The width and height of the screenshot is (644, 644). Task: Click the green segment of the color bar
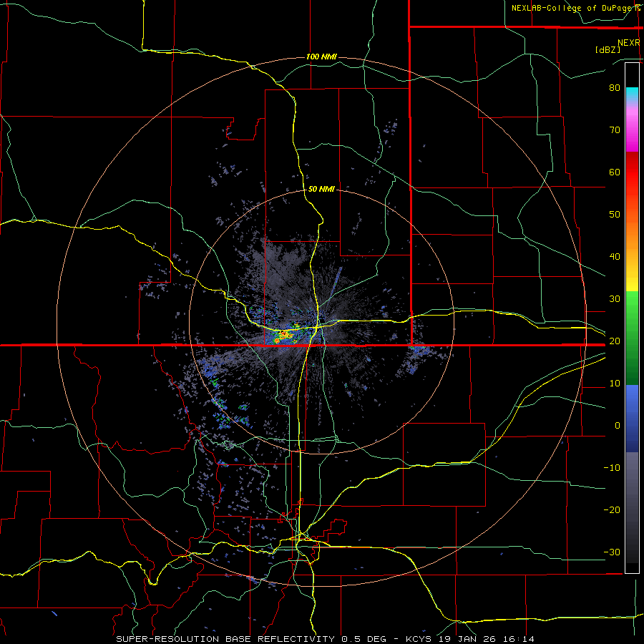click(x=632, y=338)
